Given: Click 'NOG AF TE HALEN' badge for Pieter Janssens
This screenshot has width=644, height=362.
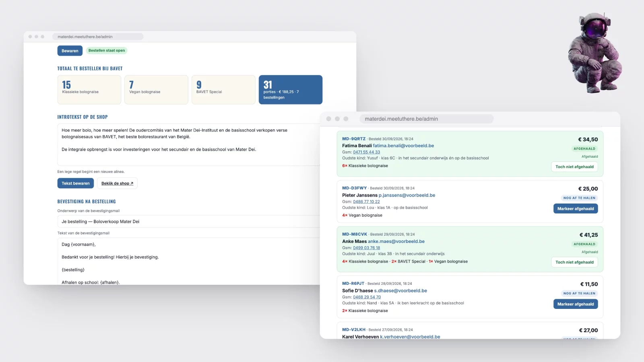Looking at the screenshot, I should [x=579, y=198].
